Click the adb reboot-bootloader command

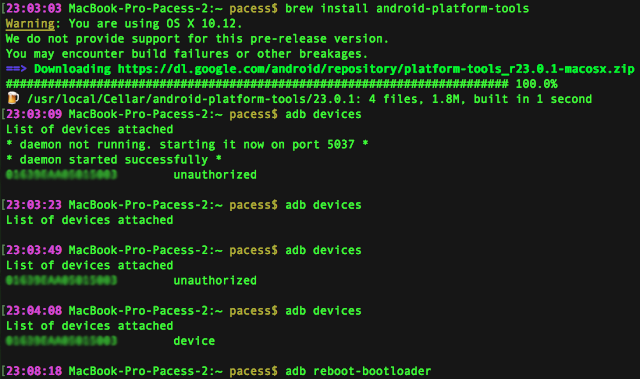pyautogui.click(x=358, y=371)
